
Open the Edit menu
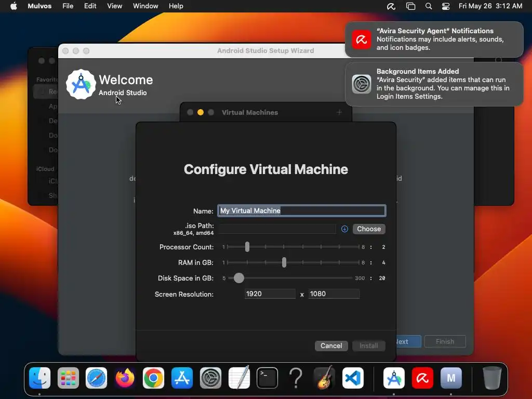tap(90, 6)
